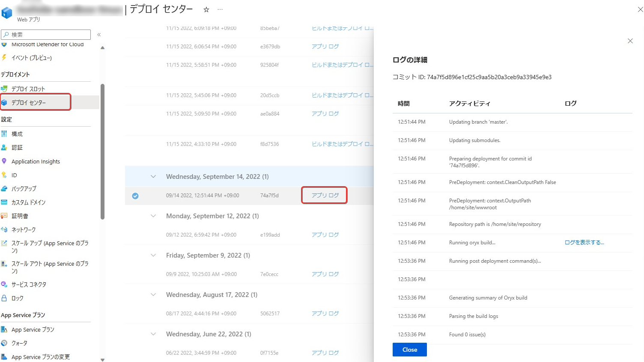644x362 pixels.
Task: Click the Application Insights lightbulb icon
Action: click(4, 161)
